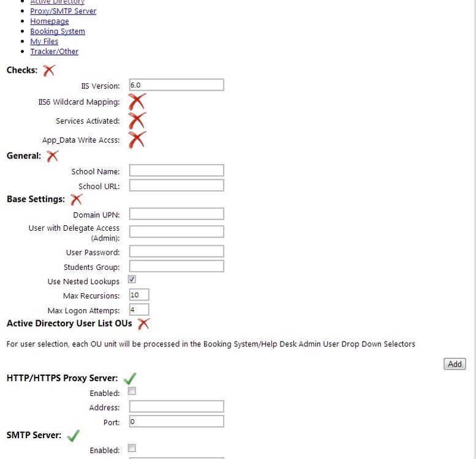Image resolution: width=476 pixels, height=459 pixels.
Task: Open the Booking System link
Action: (x=58, y=31)
